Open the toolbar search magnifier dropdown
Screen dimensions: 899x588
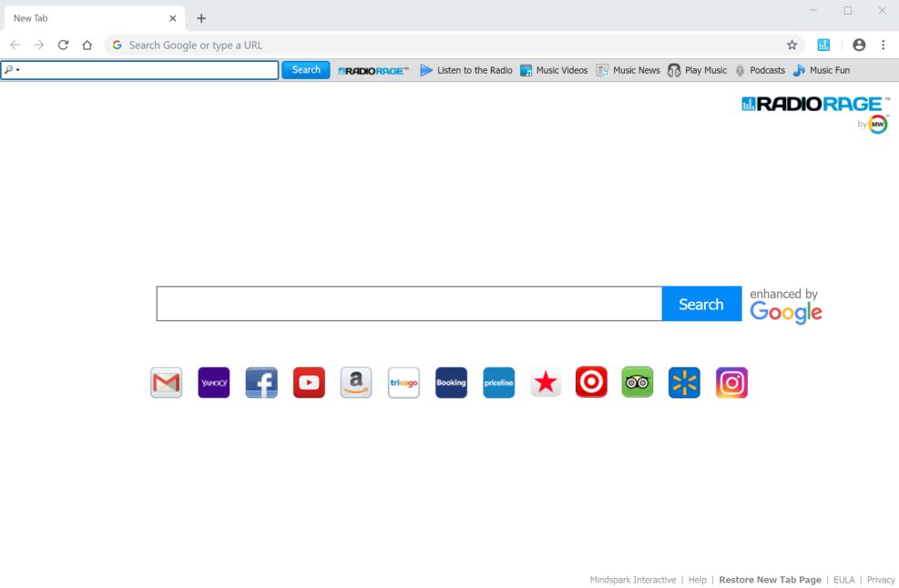tap(12, 70)
